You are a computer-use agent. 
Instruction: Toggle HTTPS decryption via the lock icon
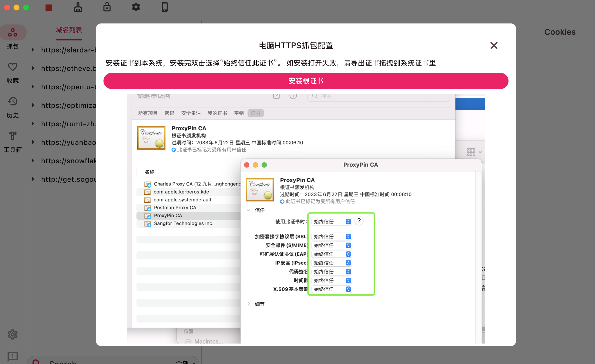click(107, 7)
